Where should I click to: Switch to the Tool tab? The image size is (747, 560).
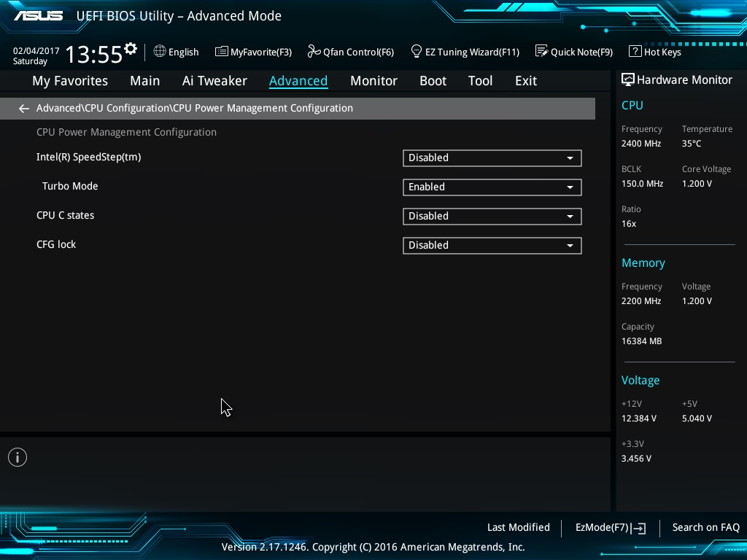click(480, 81)
